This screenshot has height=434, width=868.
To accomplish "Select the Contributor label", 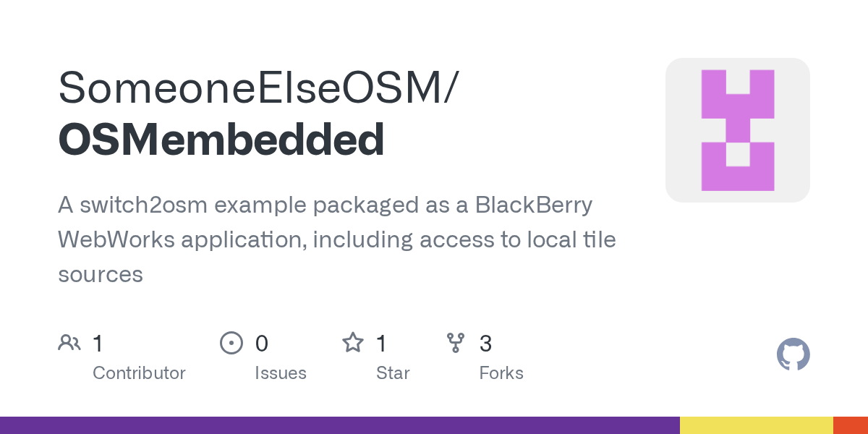I will (139, 373).
